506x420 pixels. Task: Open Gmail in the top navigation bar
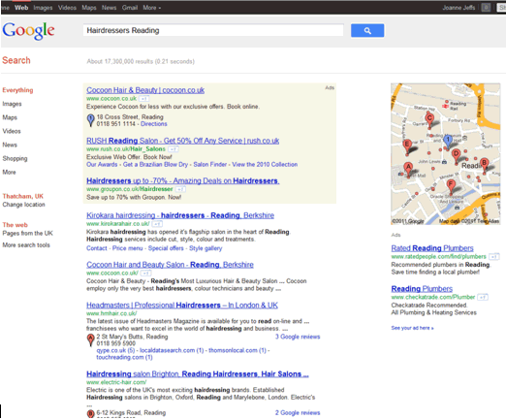(130, 8)
